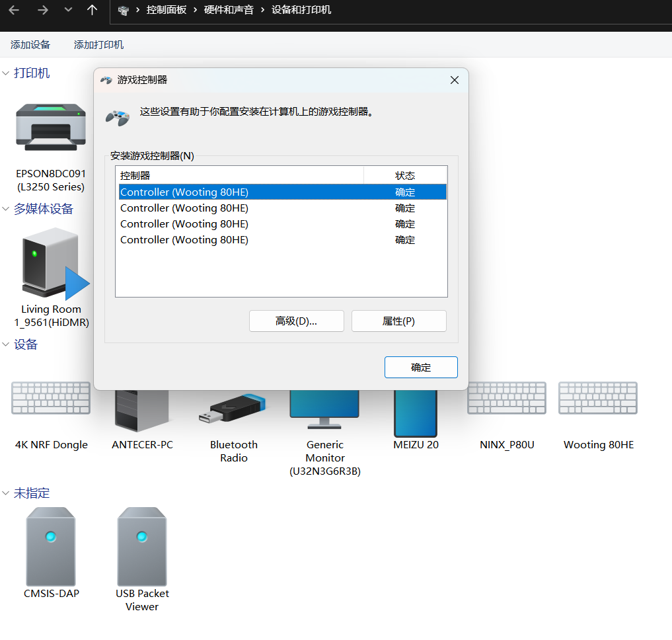The height and width of the screenshot is (640, 672).
Task: Expand chevron before 控制面板 in breadcrumb
Action: [137, 10]
